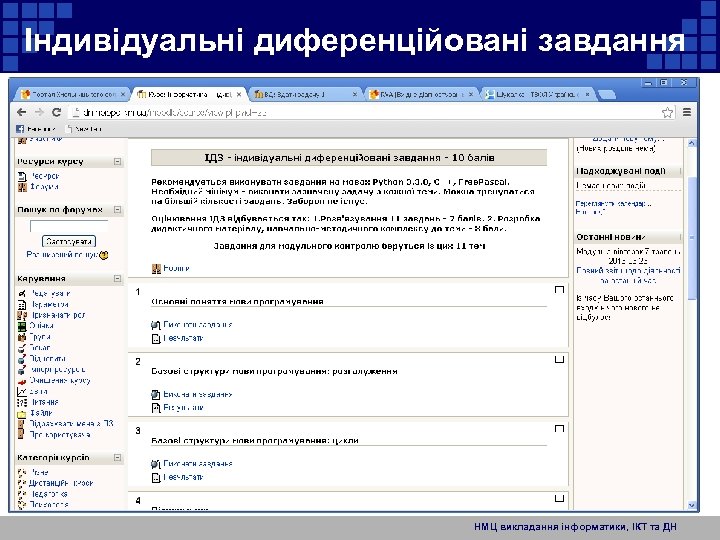Open Бекап in the Керування block
Screen dimensions: 720x540
pyautogui.click(x=40, y=348)
